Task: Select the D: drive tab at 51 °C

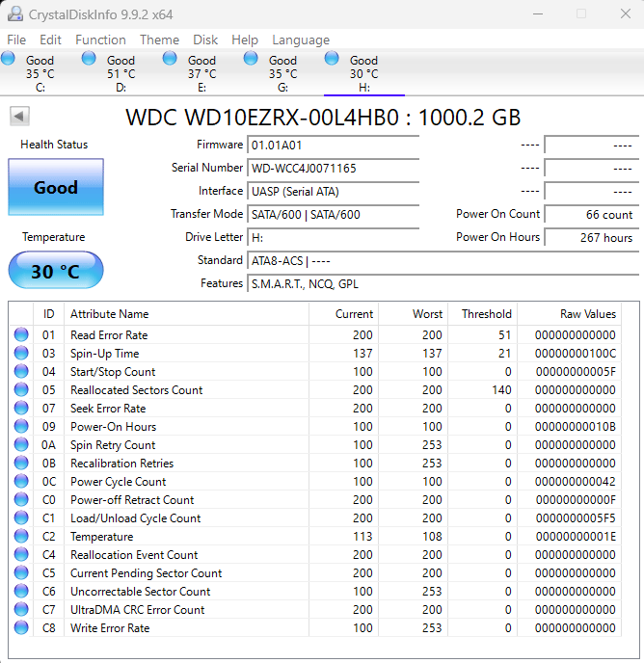Action: 121,72
